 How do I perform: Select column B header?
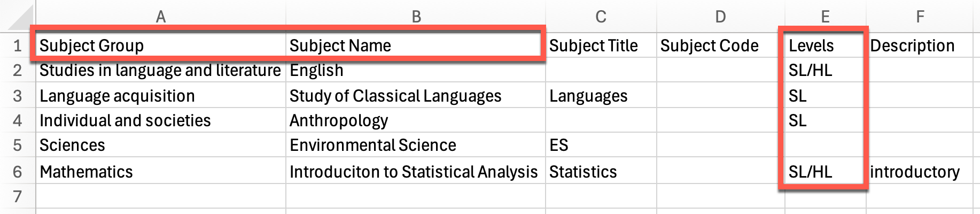pyautogui.click(x=416, y=17)
